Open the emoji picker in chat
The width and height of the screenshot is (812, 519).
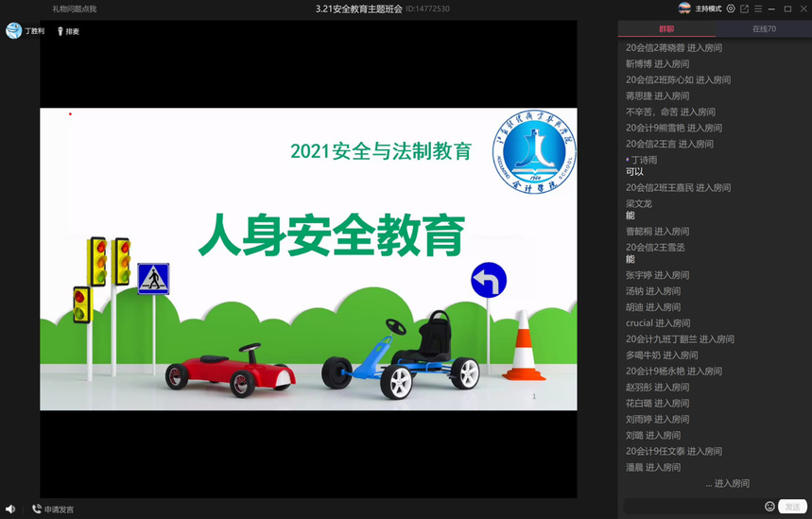tap(769, 507)
